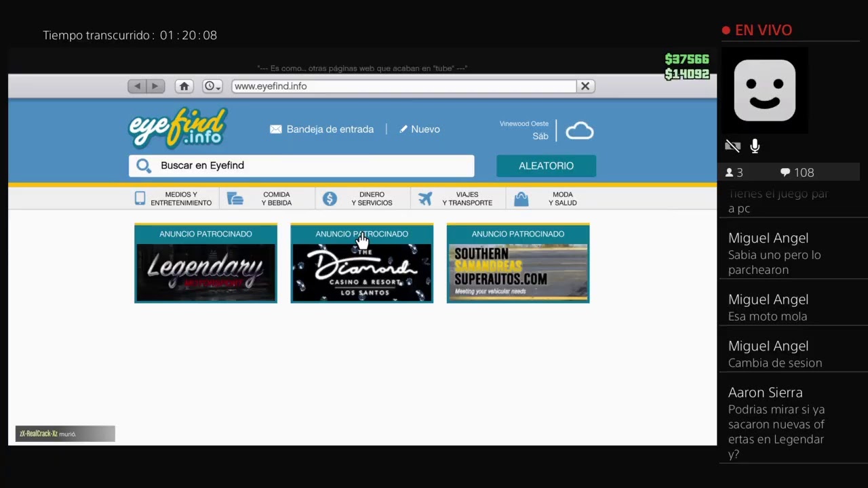
Task: Select the Moda y Salud bag icon
Action: (x=521, y=199)
